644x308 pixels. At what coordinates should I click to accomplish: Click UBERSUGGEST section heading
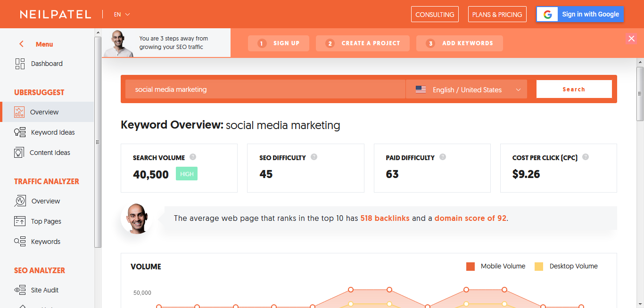tap(39, 92)
